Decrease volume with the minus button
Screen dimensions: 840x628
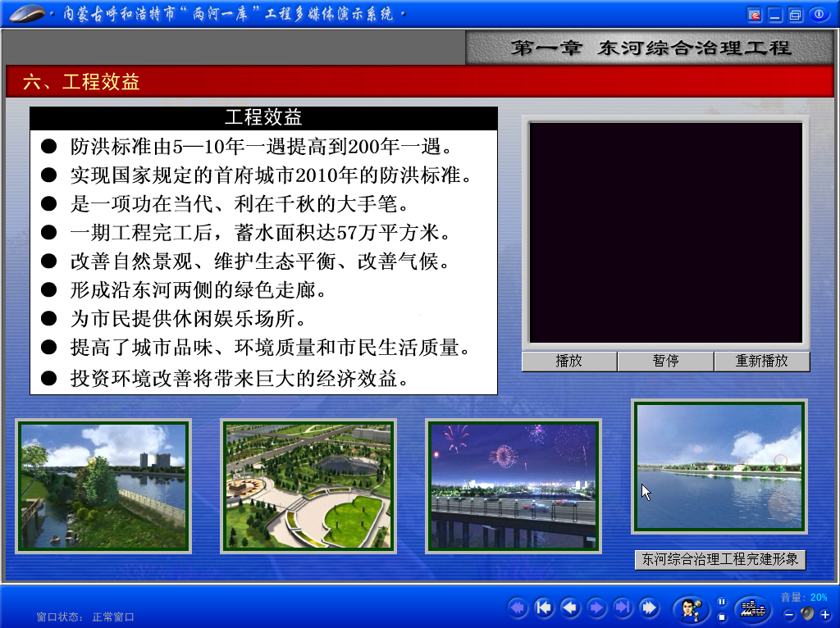tap(788, 615)
